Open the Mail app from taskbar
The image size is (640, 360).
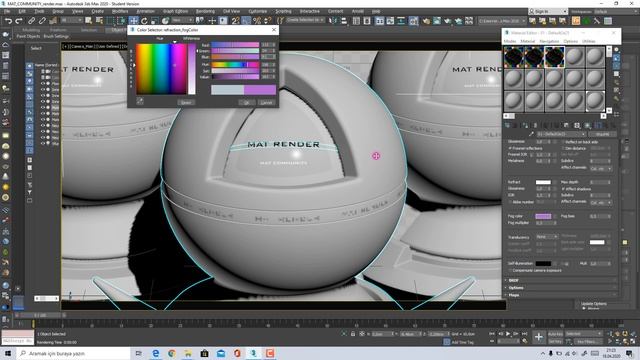221,353
